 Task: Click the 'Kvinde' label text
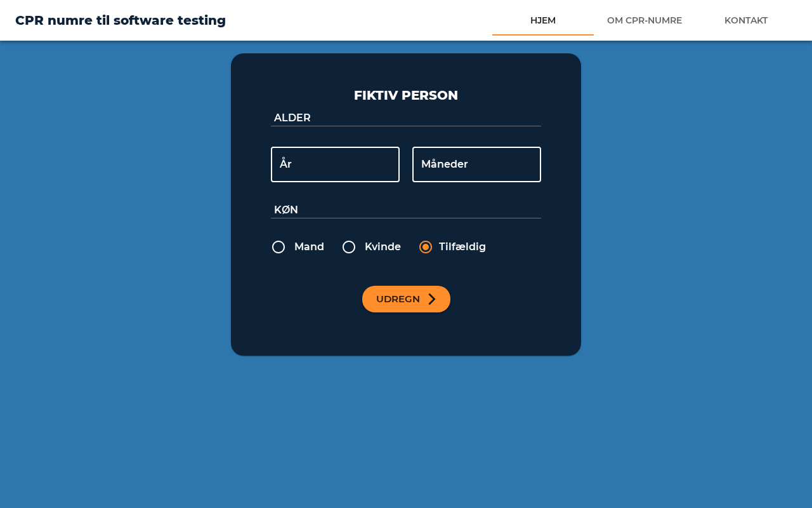(x=383, y=247)
